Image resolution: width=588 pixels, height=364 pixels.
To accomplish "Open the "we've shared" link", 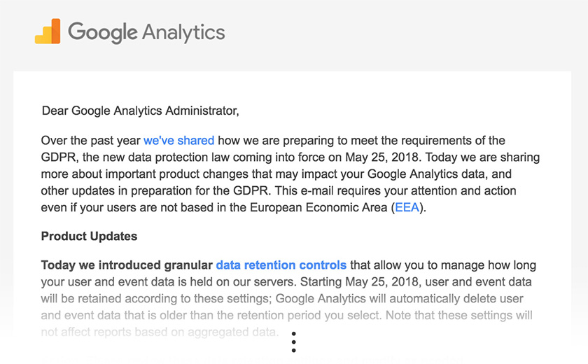I will (x=179, y=141).
